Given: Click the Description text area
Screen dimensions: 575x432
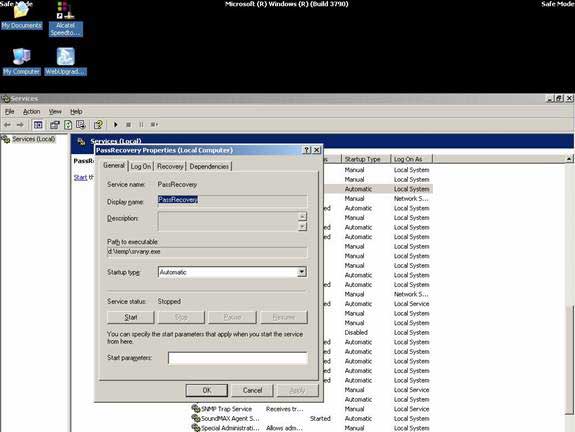Looking at the screenshot, I should (x=228, y=222).
